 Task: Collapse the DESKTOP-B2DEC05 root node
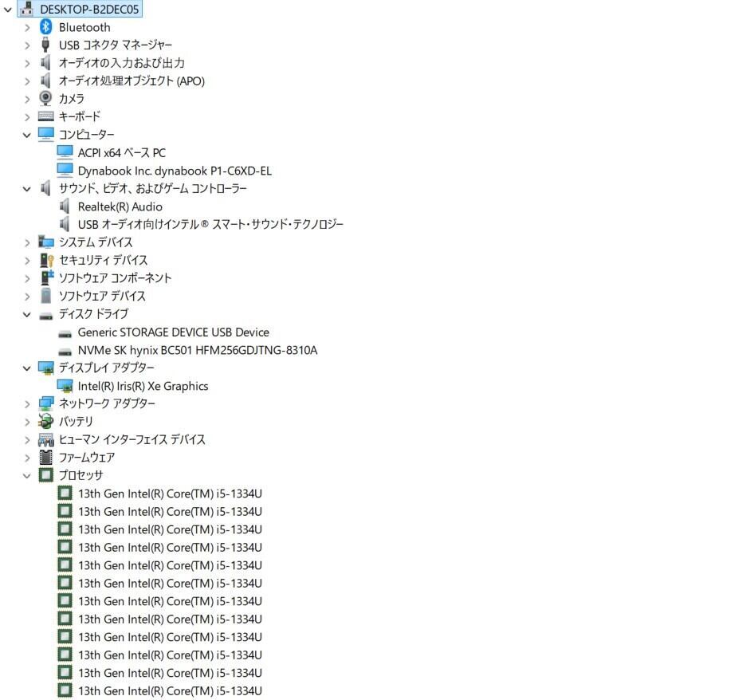point(8,10)
